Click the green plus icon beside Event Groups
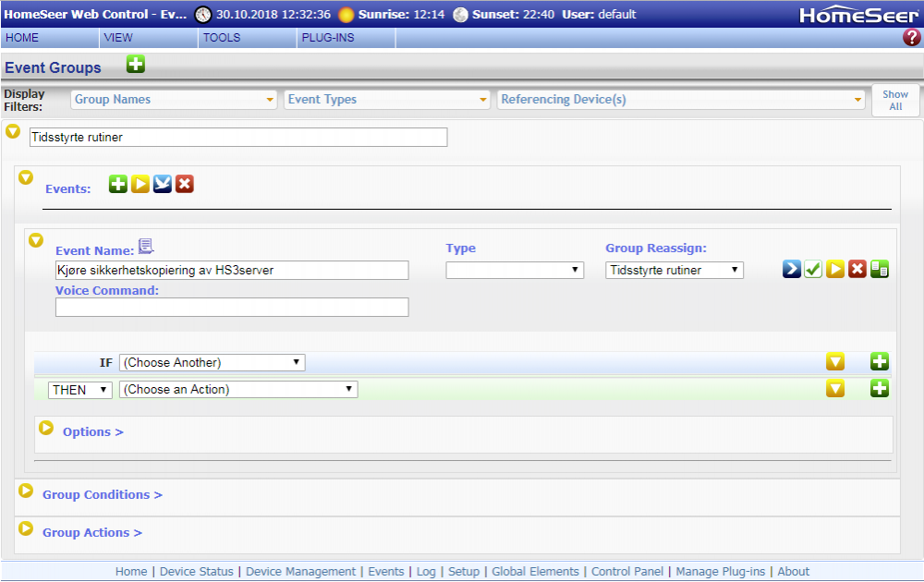This screenshot has width=924, height=582. 136,65
